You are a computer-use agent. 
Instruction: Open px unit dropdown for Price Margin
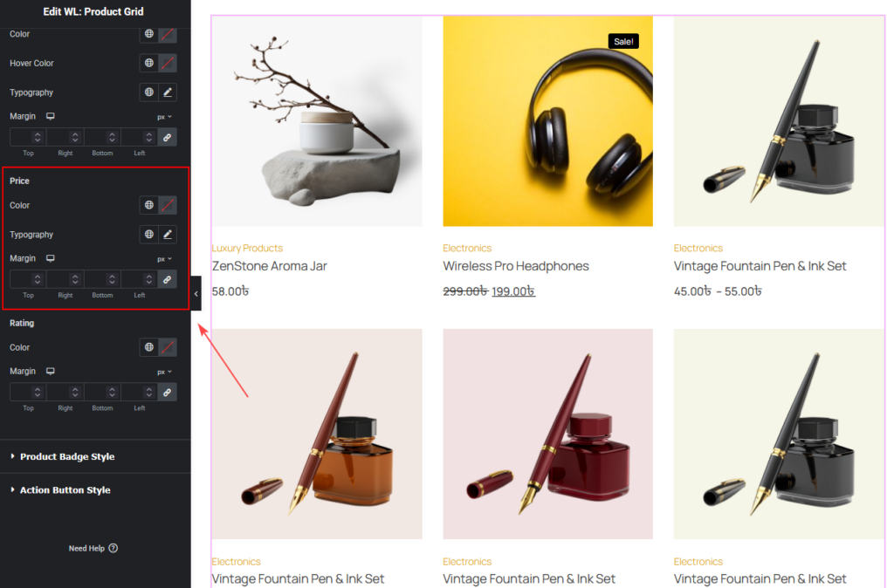click(x=164, y=259)
